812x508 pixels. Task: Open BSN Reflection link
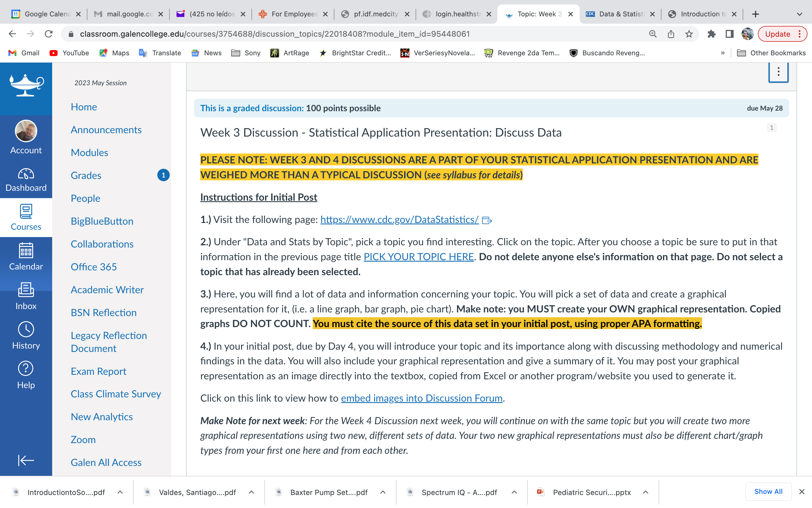pyautogui.click(x=104, y=312)
